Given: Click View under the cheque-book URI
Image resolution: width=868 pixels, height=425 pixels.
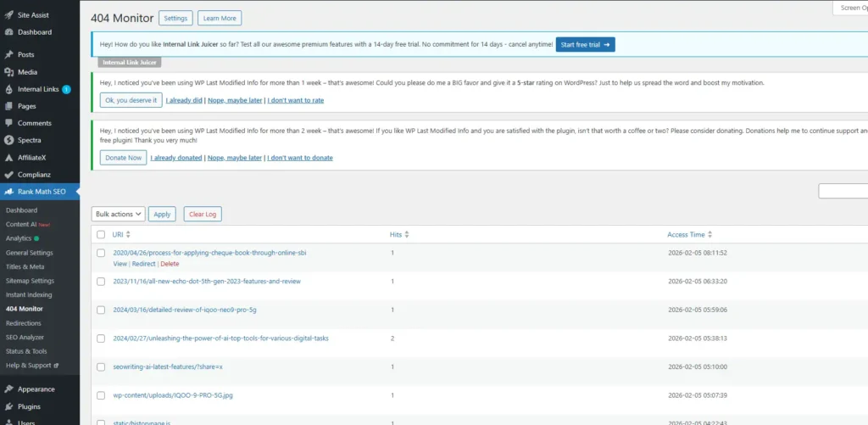Looking at the screenshot, I should pyautogui.click(x=120, y=264).
